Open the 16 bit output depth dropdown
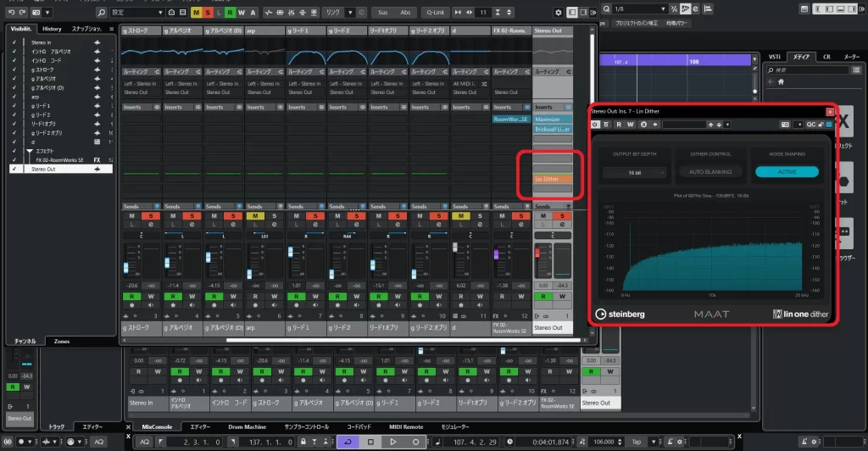This screenshot has width=868, height=451. tap(634, 172)
